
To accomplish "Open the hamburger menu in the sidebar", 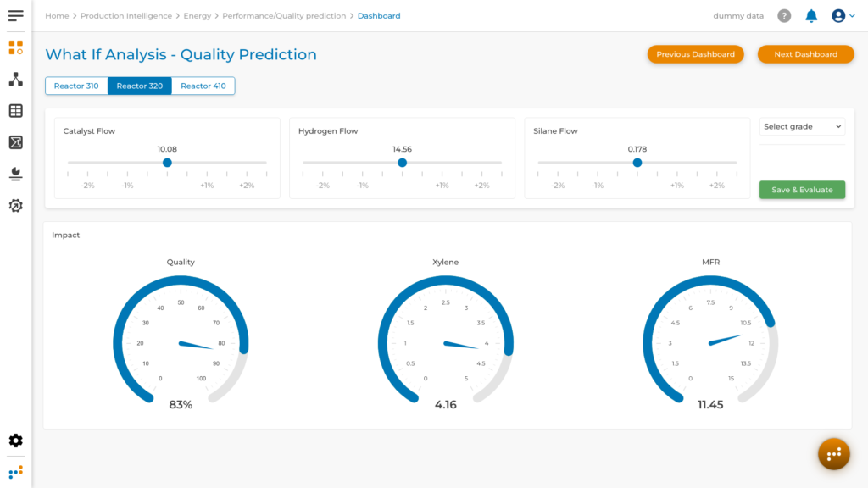I will tap(15, 15).
